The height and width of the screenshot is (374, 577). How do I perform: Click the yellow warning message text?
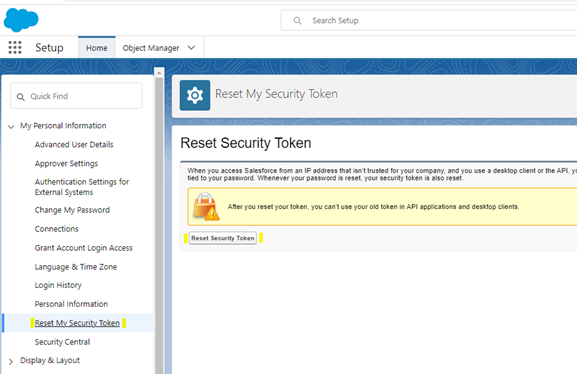point(373,207)
